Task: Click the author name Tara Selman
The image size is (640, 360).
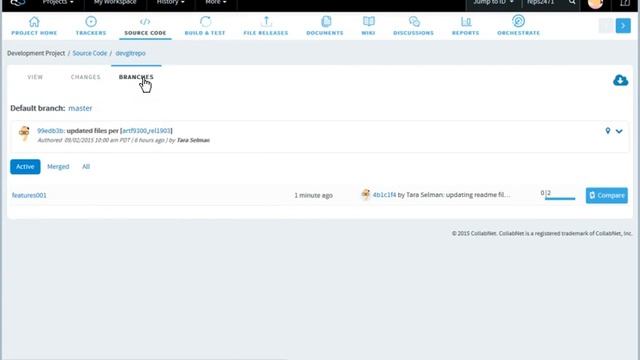Action: click(193, 140)
